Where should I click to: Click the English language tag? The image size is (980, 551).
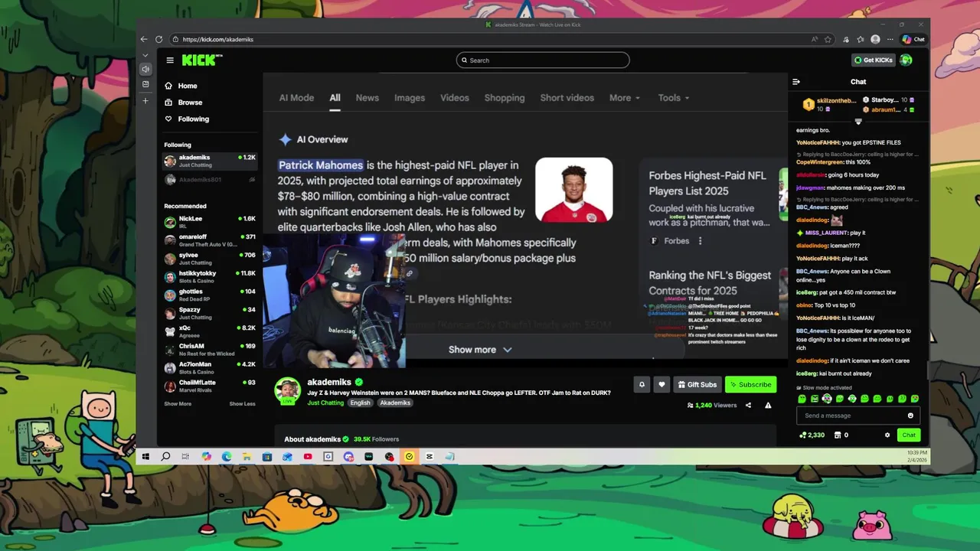360,403
